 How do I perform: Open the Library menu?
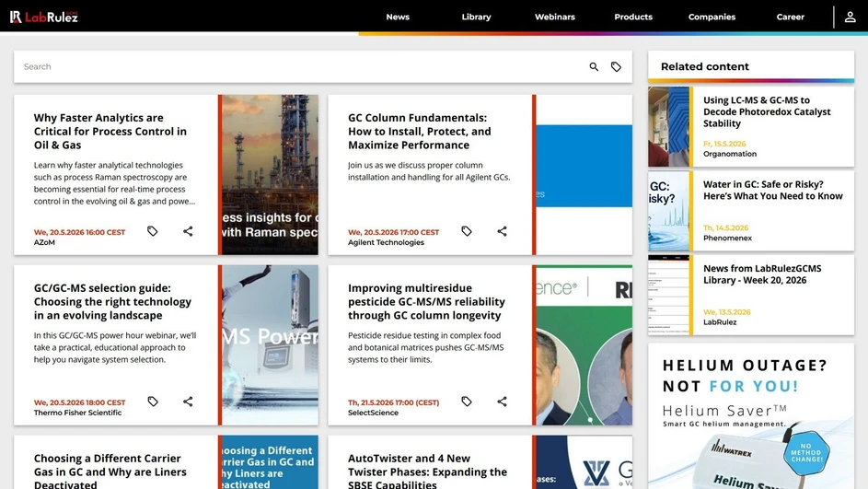[x=476, y=17]
